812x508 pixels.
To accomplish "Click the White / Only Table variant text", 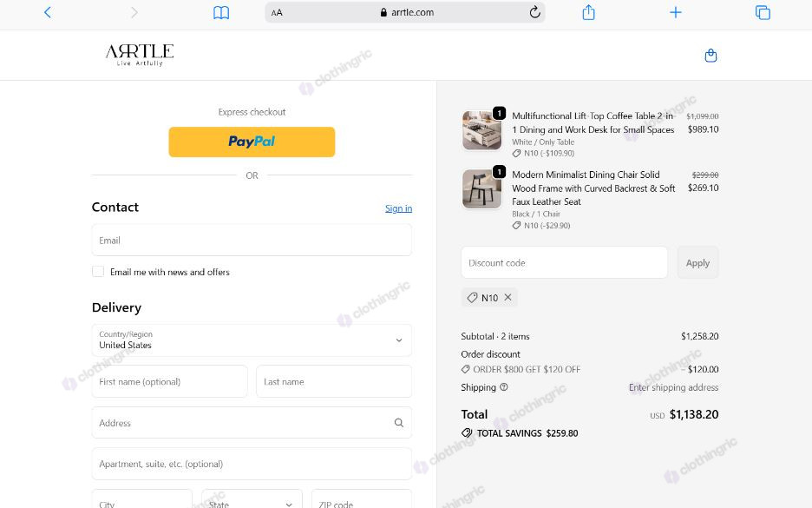I will [x=543, y=142].
